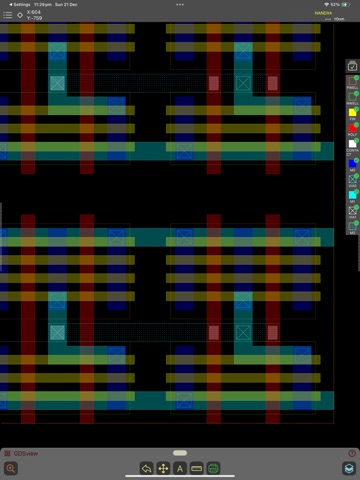Toggle all layers with the select-all checkbox icon

click(x=352, y=66)
